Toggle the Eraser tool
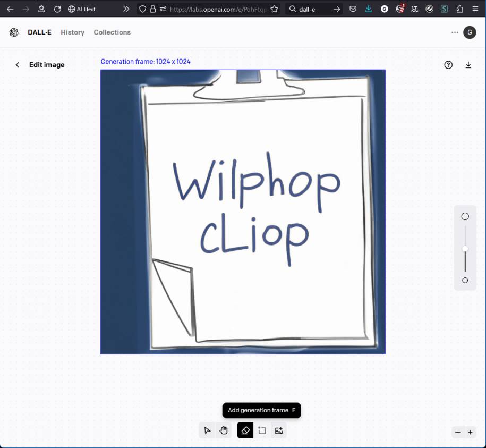The image size is (486, 448). click(245, 430)
